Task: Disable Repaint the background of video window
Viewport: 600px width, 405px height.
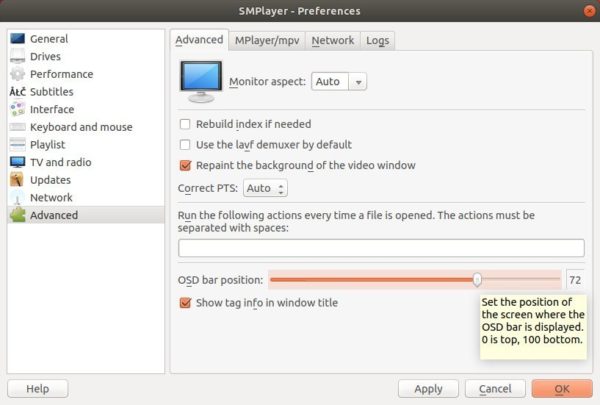Action: (x=185, y=165)
